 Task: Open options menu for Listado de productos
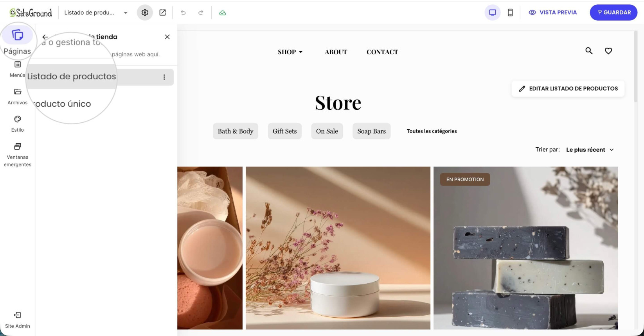click(x=164, y=77)
